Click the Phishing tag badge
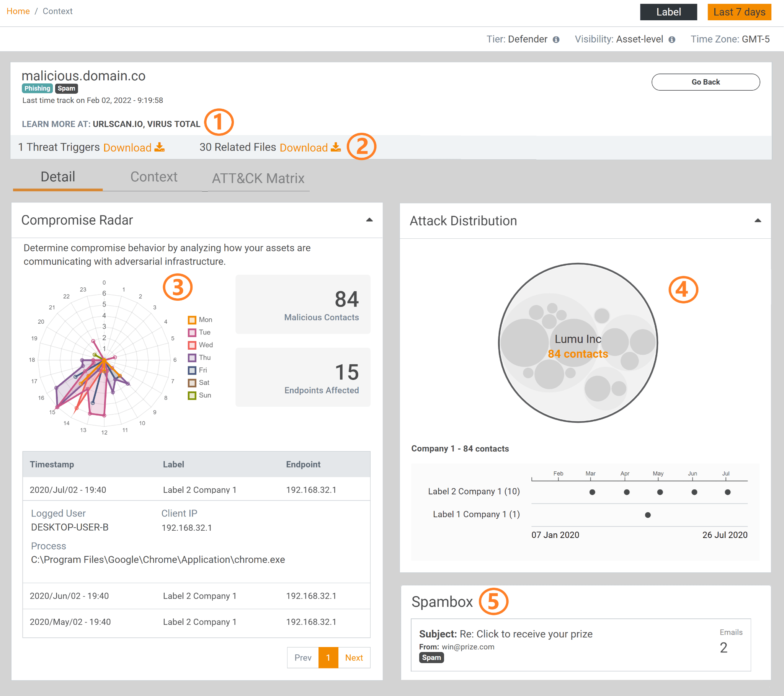Image resolution: width=784 pixels, height=696 pixels. (37, 89)
